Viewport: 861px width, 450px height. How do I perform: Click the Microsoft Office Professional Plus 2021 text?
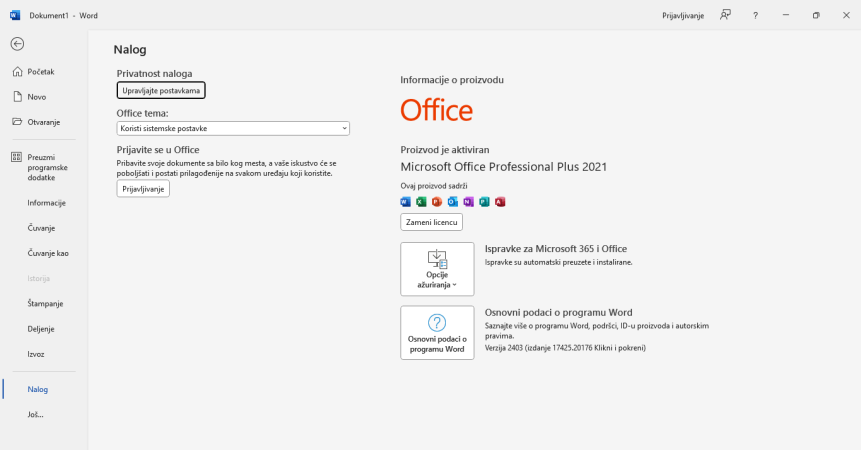click(x=504, y=167)
